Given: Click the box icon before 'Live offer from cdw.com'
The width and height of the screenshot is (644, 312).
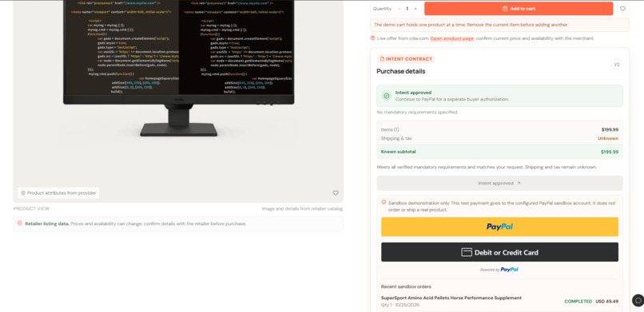Looking at the screenshot, I should point(372,38).
